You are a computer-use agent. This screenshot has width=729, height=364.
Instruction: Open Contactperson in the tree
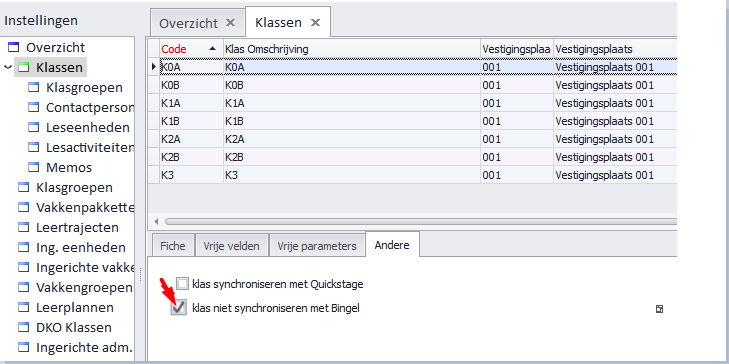click(x=90, y=107)
